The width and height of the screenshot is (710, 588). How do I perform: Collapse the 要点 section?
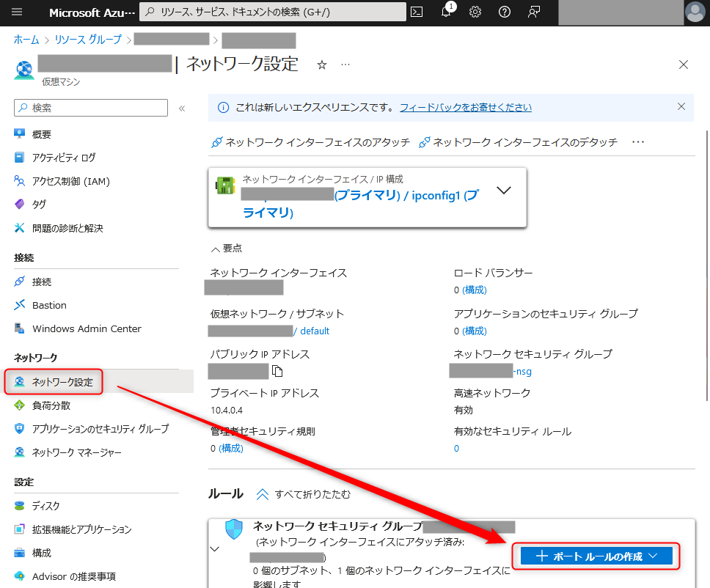tap(227, 248)
